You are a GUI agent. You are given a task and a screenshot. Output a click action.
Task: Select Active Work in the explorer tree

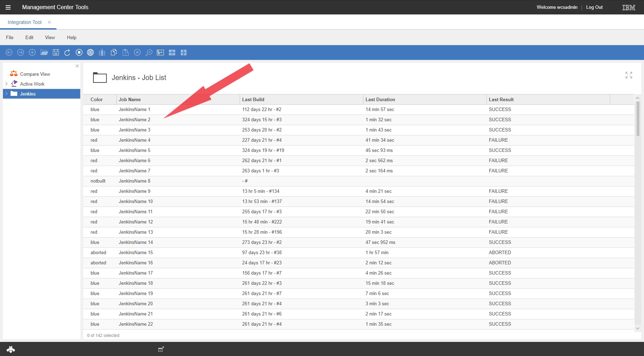(32, 84)
